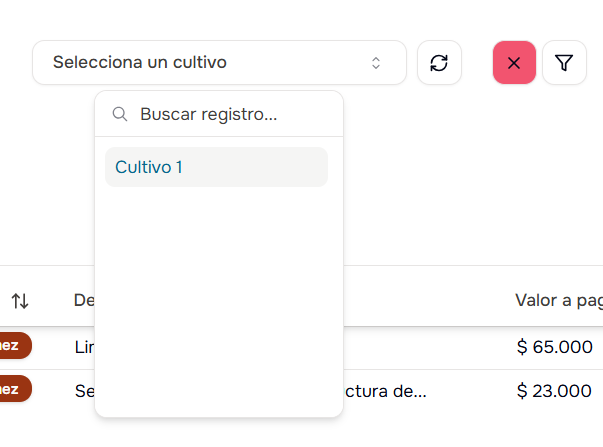Focus the "Buscar registro..." search field
Screen dimensions: 603x447
click(230, 115)
